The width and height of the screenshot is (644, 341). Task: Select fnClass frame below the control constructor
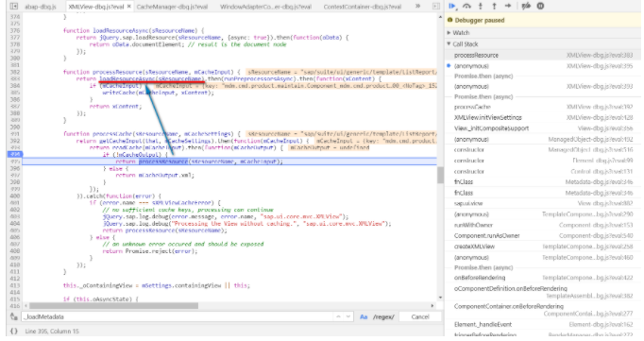coord(543,182)
